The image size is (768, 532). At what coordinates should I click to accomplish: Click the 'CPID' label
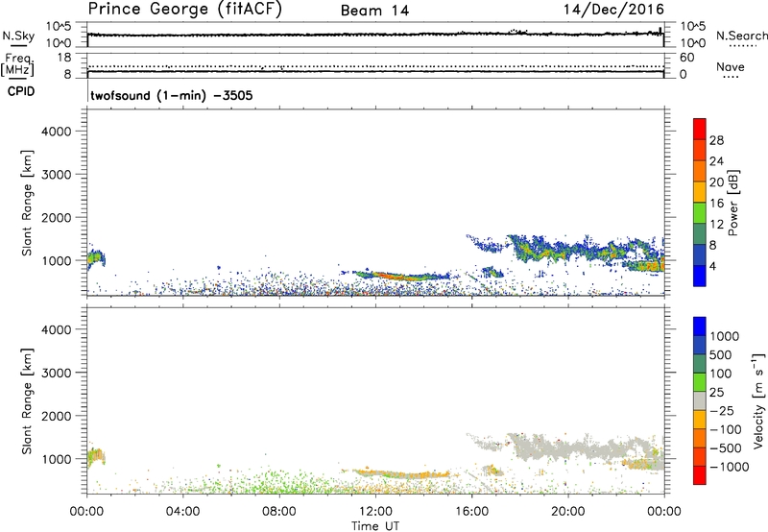21,91
